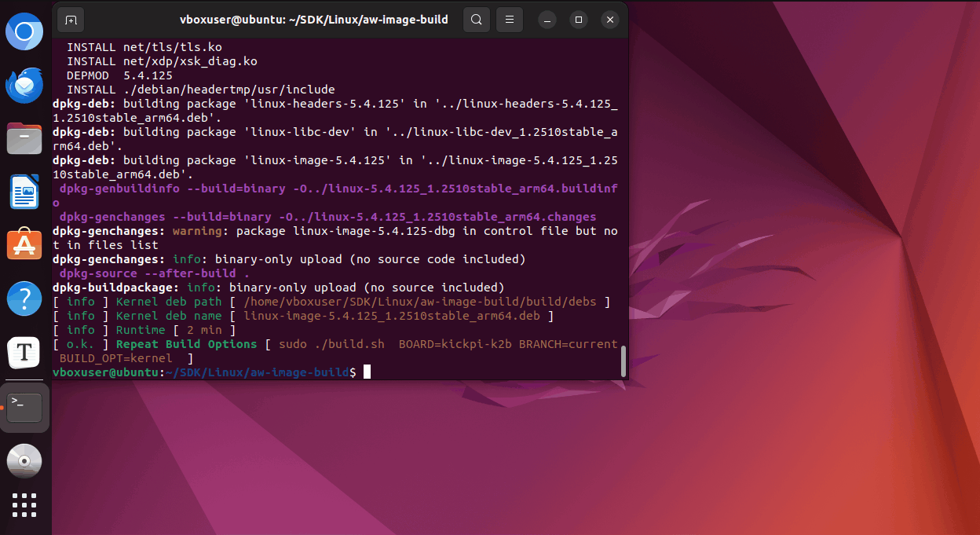The width and height of the screenshot is (980, 535).
Task: Launch the T text editor dock icon
Action: (24, 353)
